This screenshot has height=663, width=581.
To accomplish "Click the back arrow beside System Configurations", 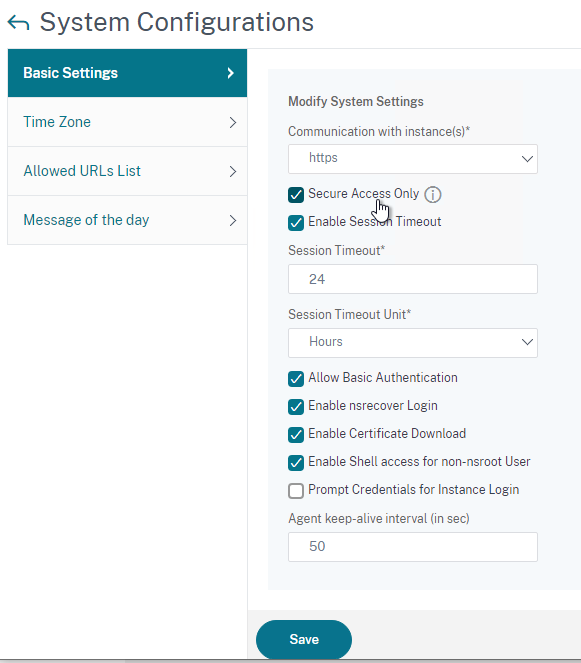I will click(x=19, y=23).
